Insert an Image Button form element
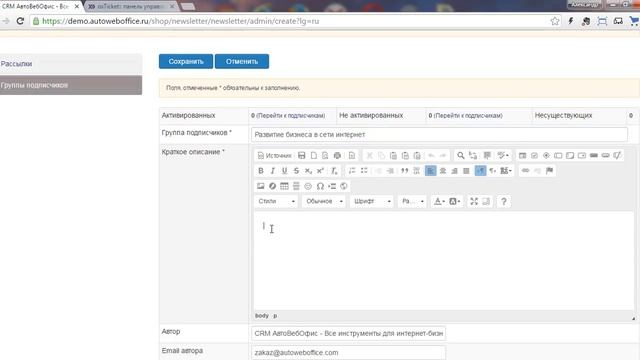The width and height of the screenshot is (640, 360). 606,156
